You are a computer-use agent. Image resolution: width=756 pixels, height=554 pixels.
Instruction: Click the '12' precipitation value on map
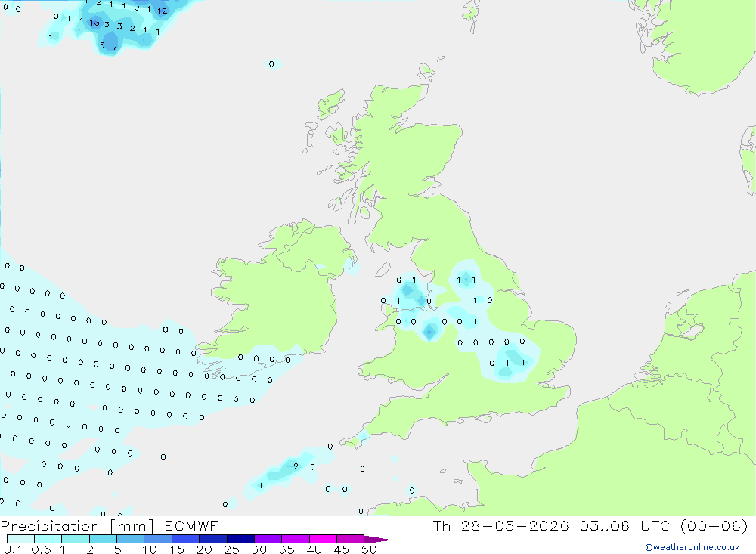[162, 11]
